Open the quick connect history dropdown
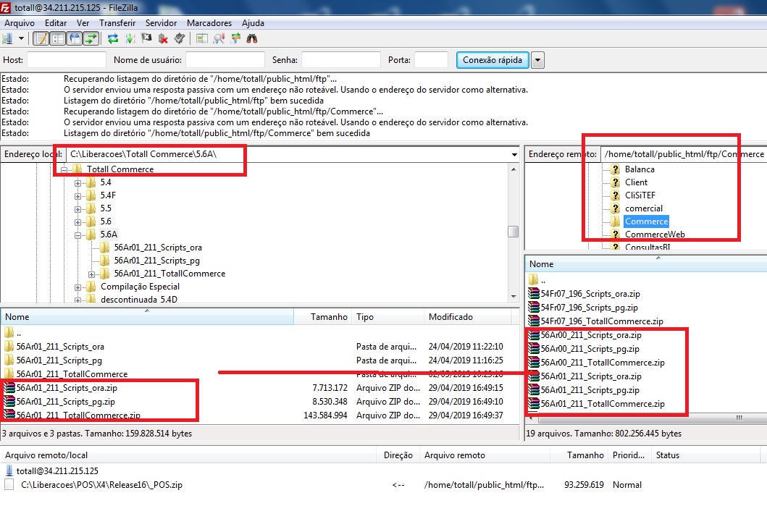This screenshot has width=767, height=532. pyautogui.click(x=537, y=60)
